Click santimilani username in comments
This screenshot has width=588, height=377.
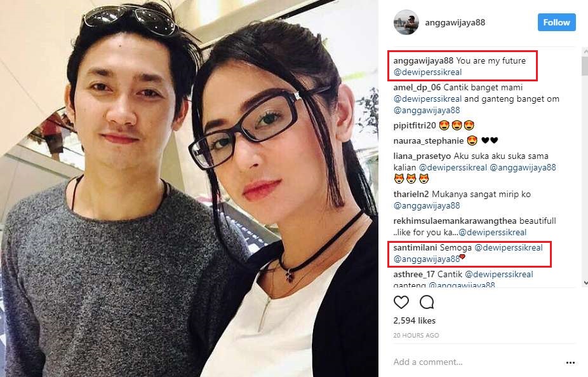[x=415, y=248]
